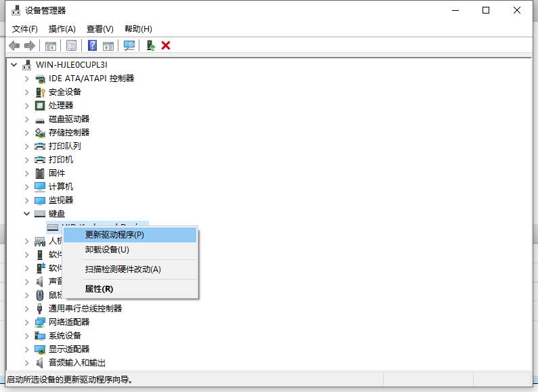Open the 操作(A) menu

(62, 29)
